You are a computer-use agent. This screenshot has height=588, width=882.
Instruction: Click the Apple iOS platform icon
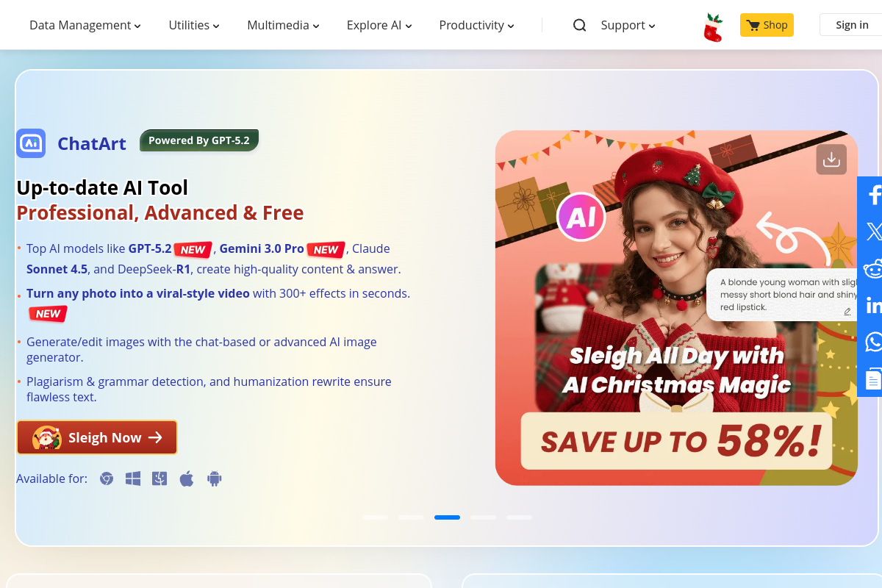(187, 479)
